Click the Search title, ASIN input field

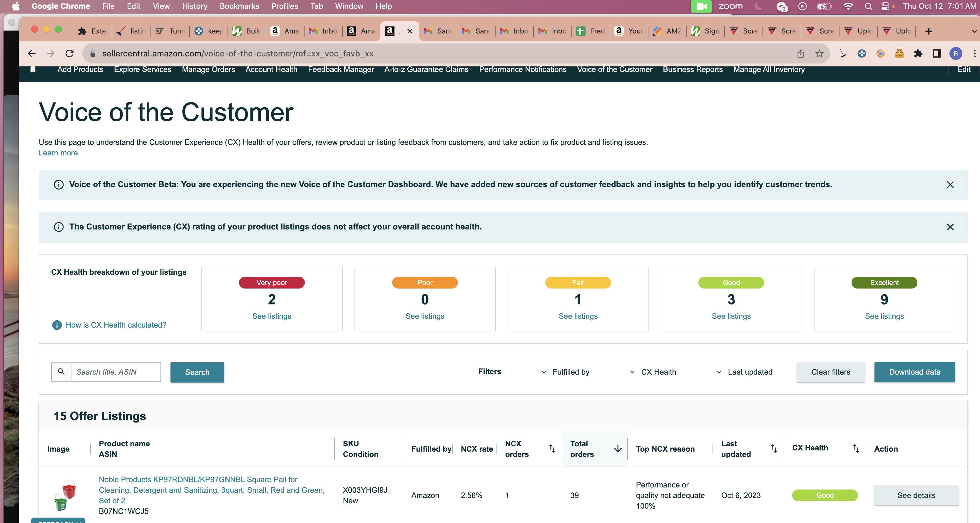(x=116, y=372)
